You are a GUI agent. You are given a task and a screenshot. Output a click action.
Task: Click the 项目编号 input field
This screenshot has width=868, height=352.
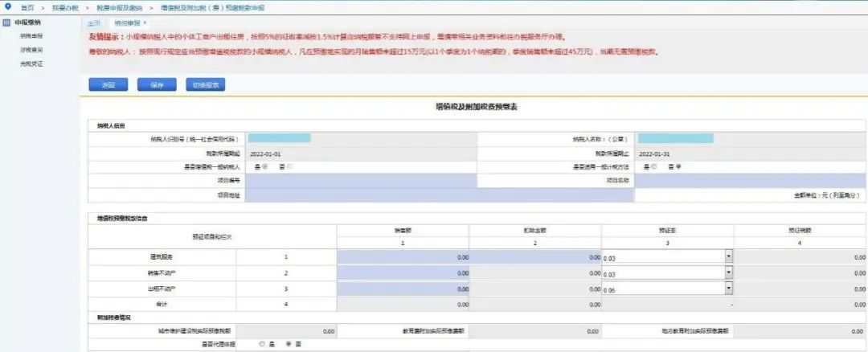coord(360,181)
